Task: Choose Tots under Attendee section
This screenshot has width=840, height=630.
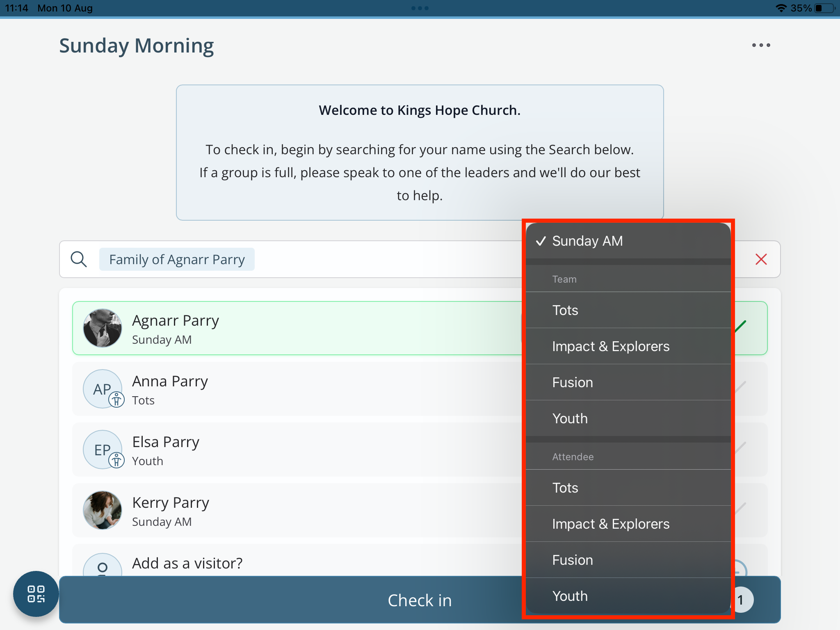Action: click(628, 488)
